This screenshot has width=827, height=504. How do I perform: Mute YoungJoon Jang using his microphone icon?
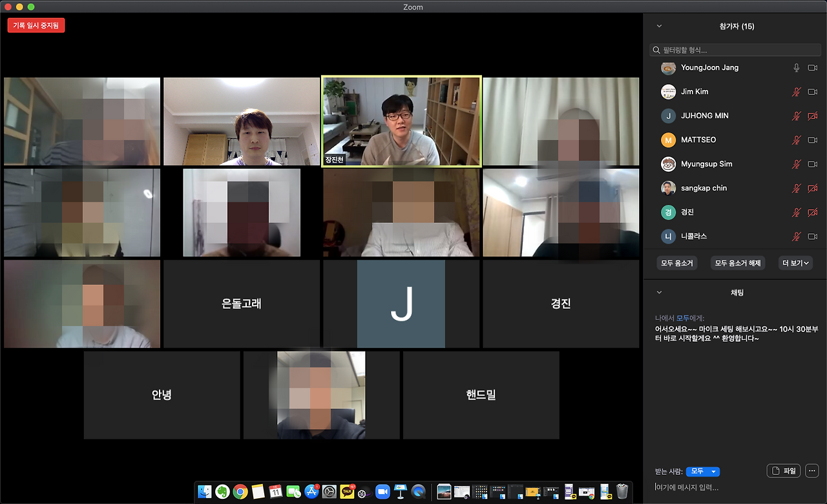796,67
